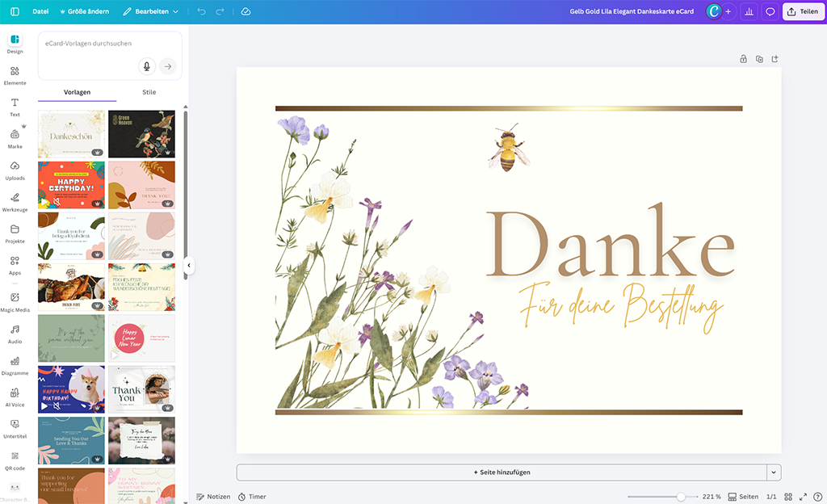Enter fullscreen presentation mode

click(x=804, y=497)
